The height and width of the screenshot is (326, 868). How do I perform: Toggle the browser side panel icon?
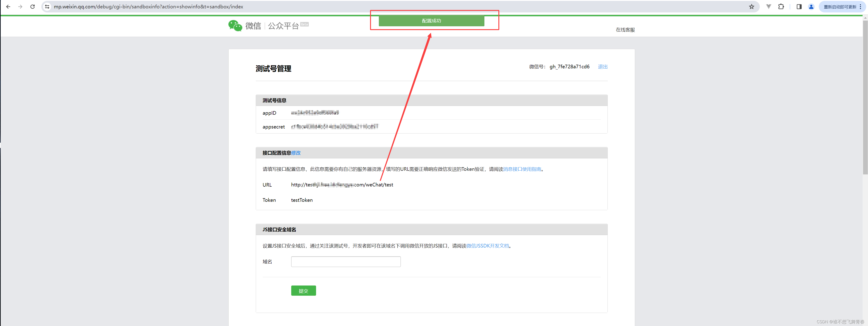click(x=799, y=7)
